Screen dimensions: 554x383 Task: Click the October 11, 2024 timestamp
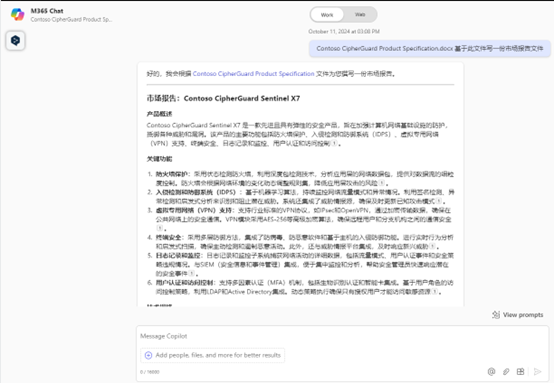[344, 31]
